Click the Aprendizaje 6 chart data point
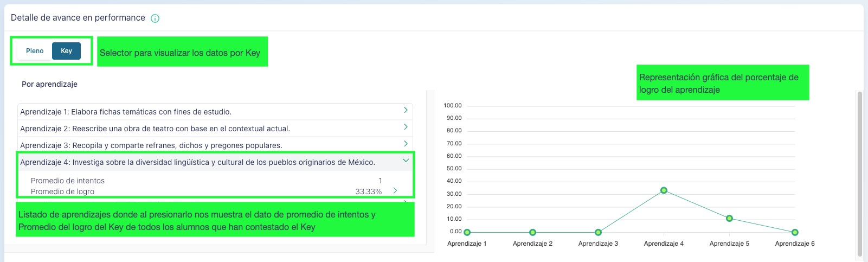 (795, 232)
